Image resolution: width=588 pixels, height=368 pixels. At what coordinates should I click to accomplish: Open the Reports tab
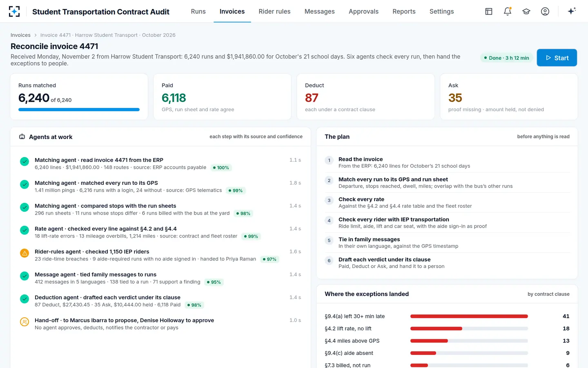(x=404, y=11)
